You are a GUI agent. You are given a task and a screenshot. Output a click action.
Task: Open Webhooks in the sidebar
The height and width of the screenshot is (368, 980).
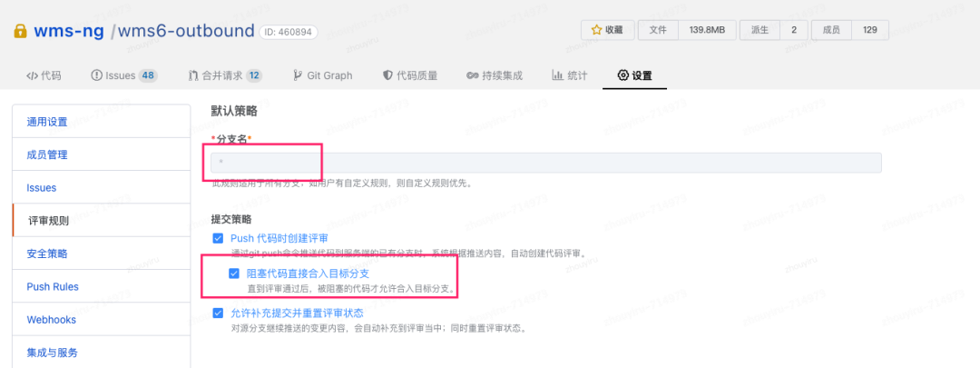point(102,319)
